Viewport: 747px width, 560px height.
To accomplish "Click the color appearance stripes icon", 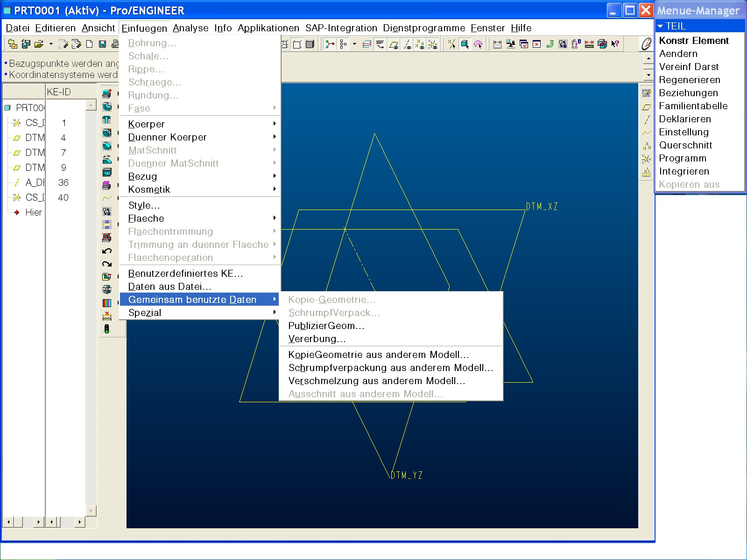I will [x=107, y=303].
